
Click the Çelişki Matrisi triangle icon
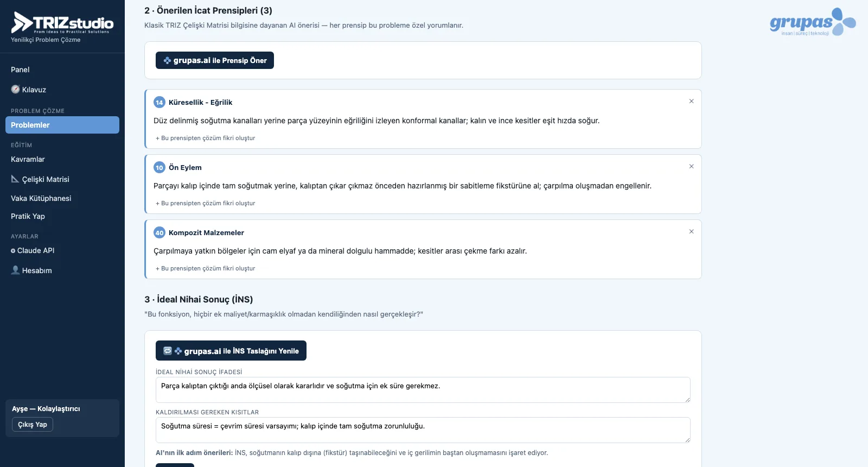(x=15, y=179)
